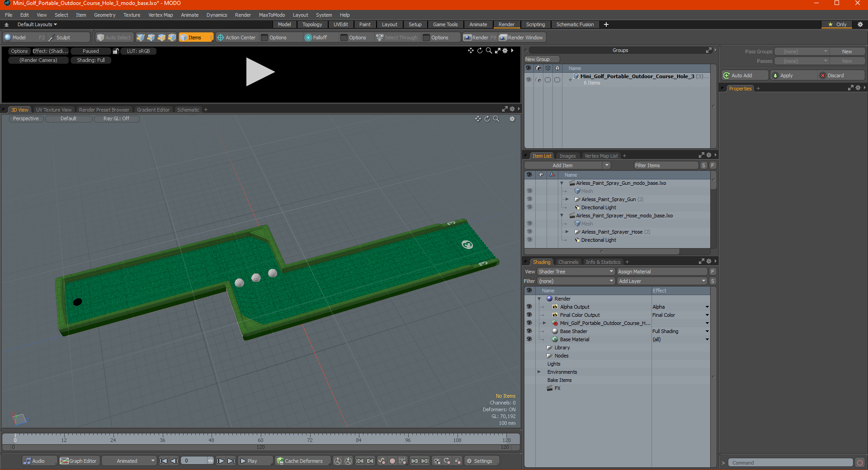
Task: Go to last frame
Action: coord(231,461)
